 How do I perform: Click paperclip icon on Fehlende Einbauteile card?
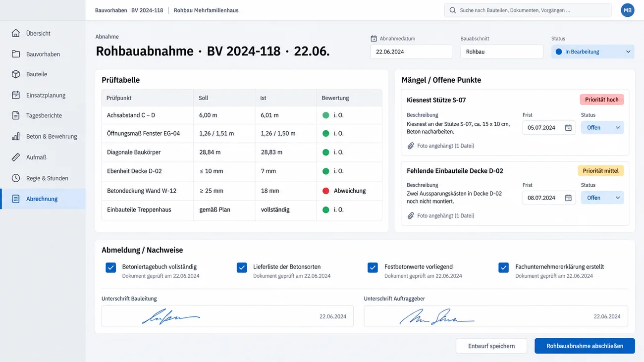[x=411, y=215]
